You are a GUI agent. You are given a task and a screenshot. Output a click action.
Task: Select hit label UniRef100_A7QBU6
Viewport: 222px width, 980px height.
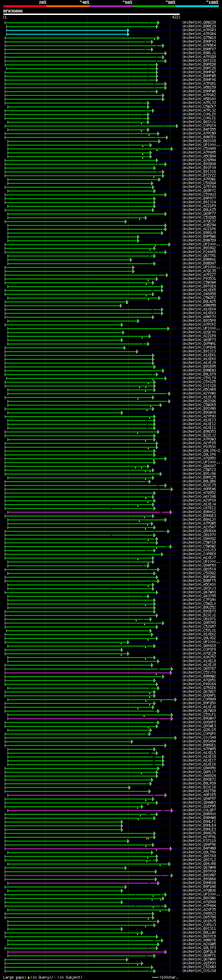[x=199, y=891]
